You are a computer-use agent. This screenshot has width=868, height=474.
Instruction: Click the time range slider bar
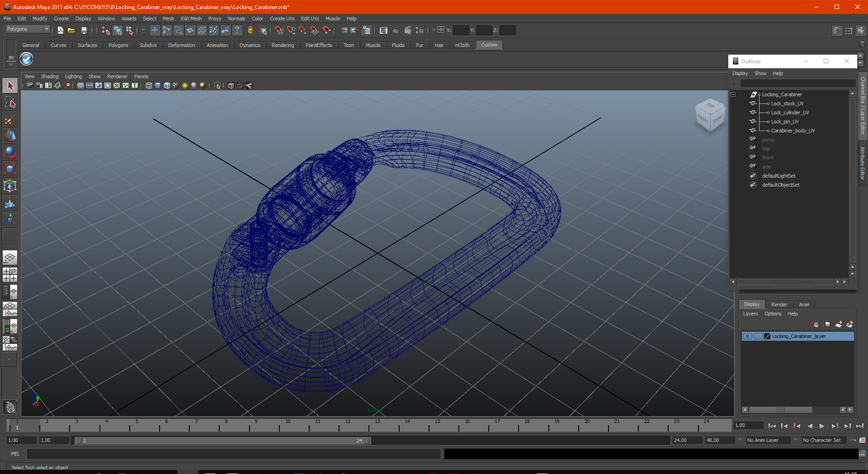222,441
